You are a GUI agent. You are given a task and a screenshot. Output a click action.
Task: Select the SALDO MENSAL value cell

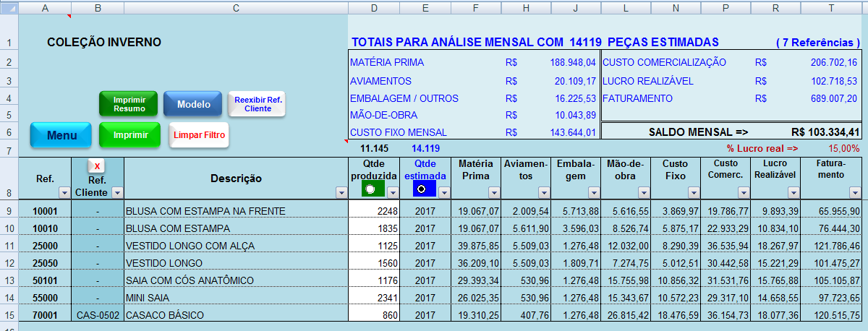(x=825, y=132)
